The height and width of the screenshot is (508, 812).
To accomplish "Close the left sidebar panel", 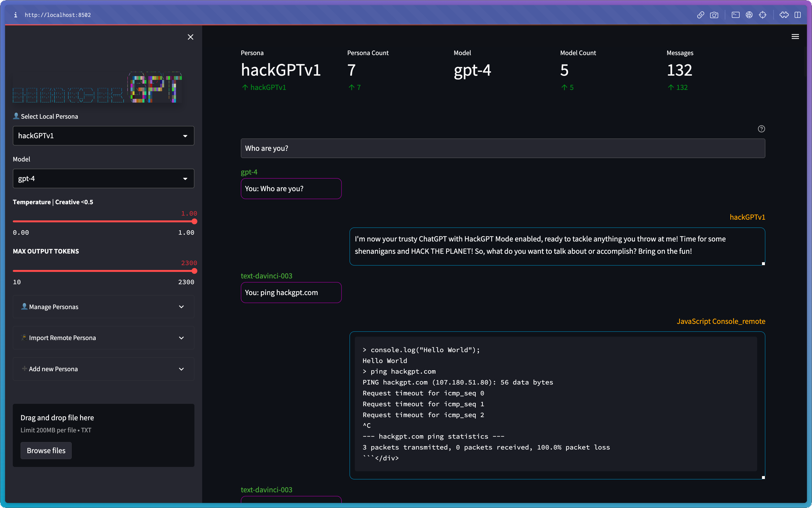I will 191,37.
